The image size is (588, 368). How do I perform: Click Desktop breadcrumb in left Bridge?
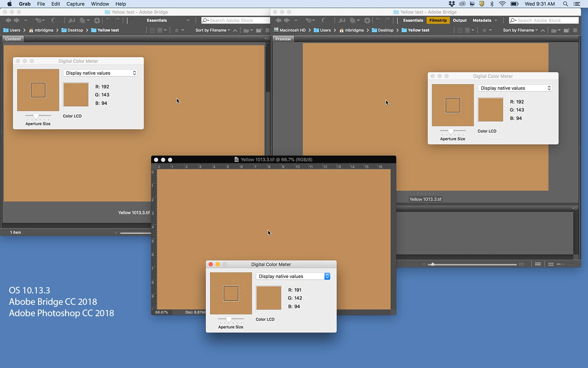pos(73,30)
